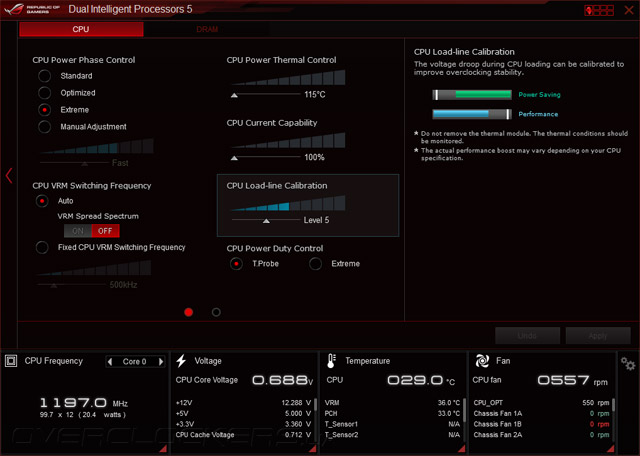Click the VRM temperature row
Viewport: 640px width, 456px height.
click(392, 403)
